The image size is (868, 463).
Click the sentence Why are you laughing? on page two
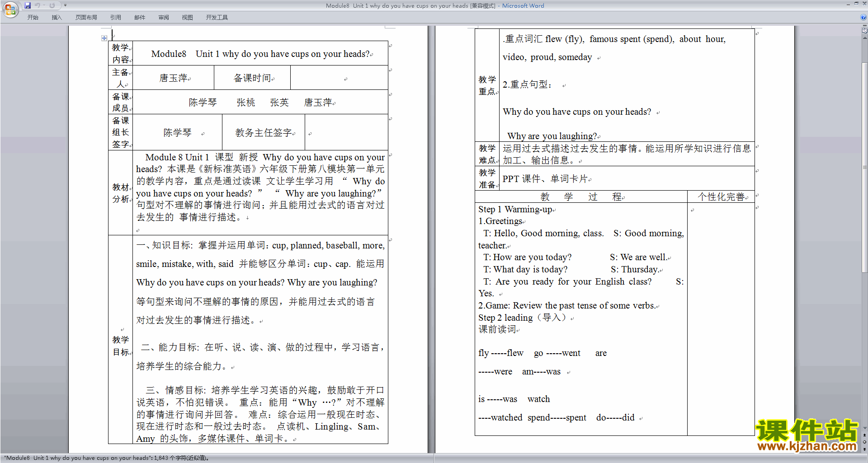[x=552, y=136]
